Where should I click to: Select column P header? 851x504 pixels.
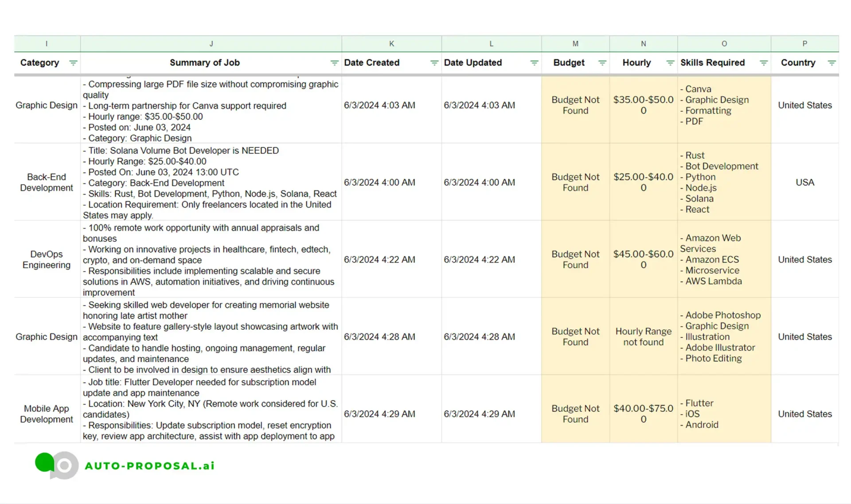pyautogui.click(x=804, y=44)
